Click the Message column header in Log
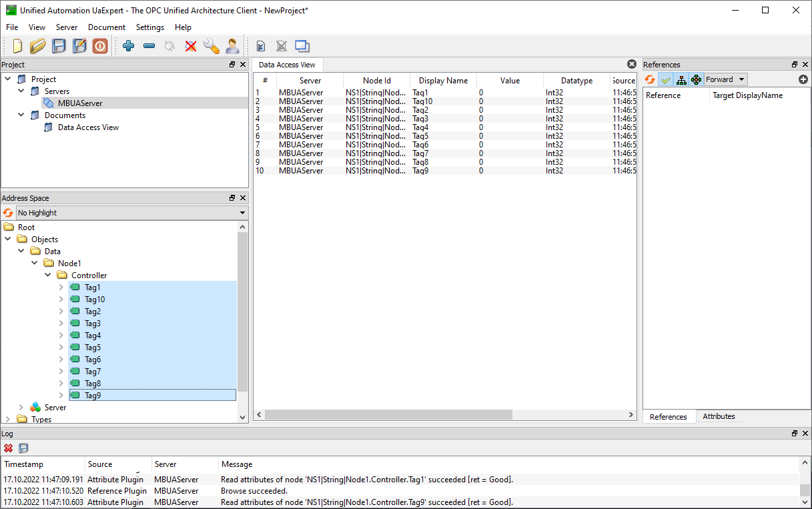 click(x=508, y=464)
